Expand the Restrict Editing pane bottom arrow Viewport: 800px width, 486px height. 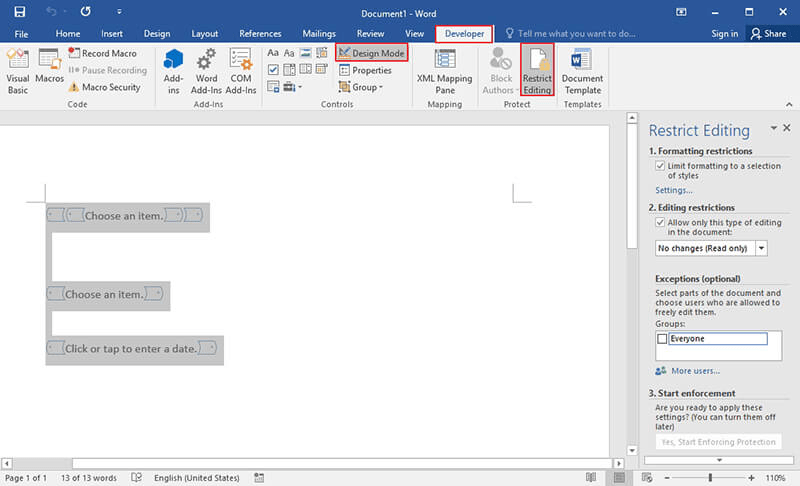click(x=719, y=460)
